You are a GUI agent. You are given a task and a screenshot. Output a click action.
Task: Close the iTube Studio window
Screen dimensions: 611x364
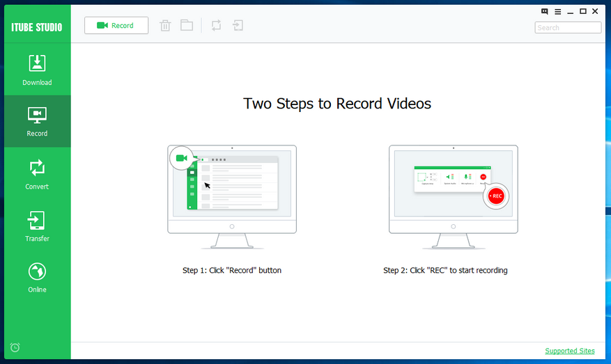[595, 11]
